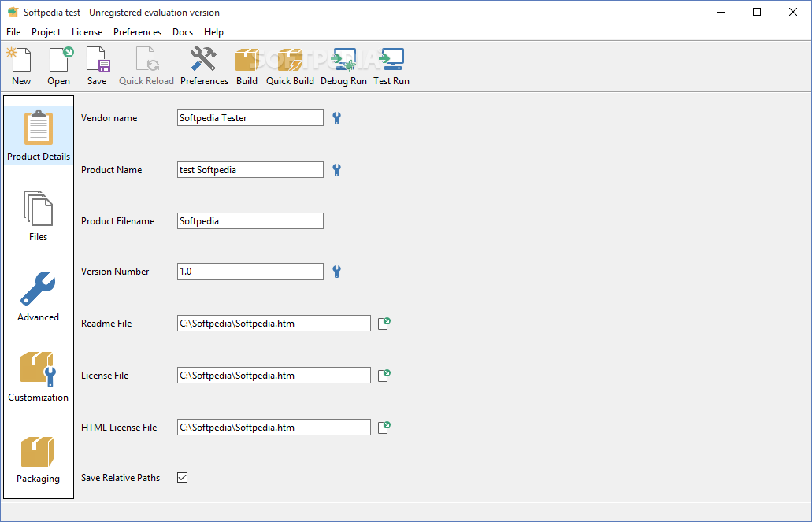Click the Product Filename input field
Image resolution: width=812 pixels, height=522 pixels.
(x=250, y=220)
